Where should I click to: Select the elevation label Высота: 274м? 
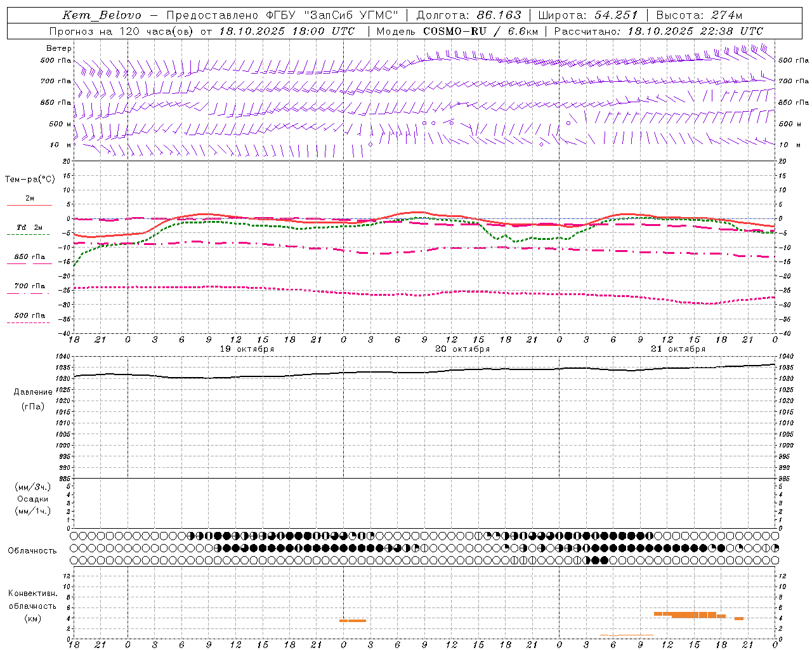coord(699,15)
